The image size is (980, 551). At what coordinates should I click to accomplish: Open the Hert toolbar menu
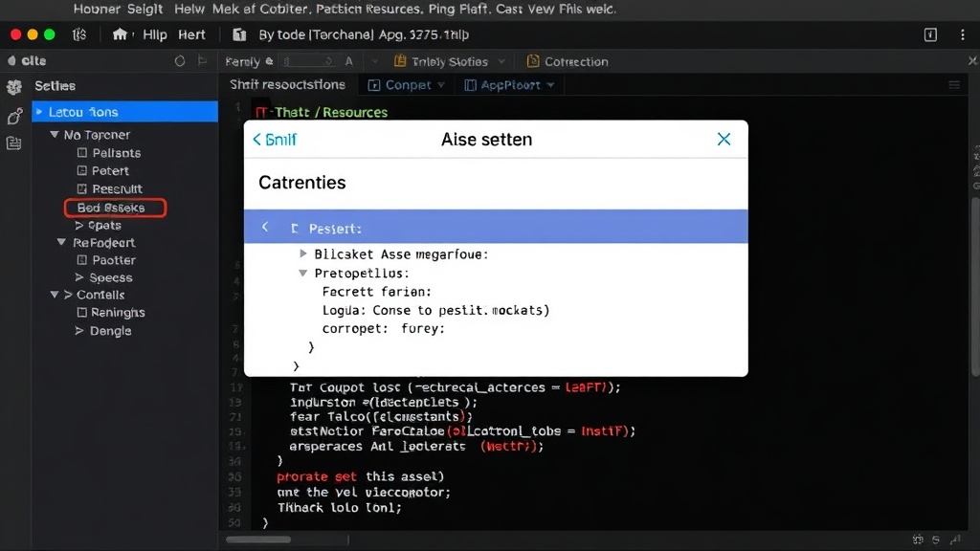coord(191,35)
